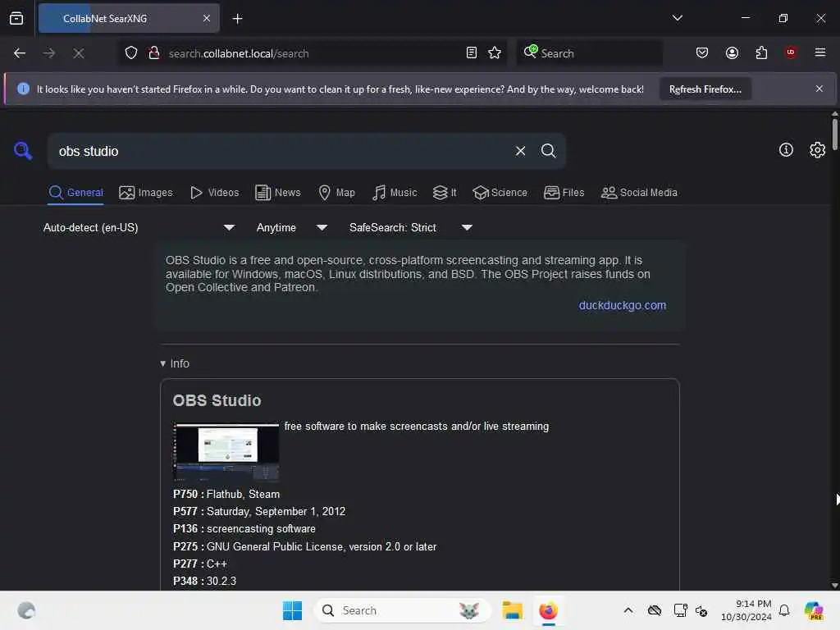Click the muted volume tray icon
This screenshot has width=840, height=630.
point(701,610)
